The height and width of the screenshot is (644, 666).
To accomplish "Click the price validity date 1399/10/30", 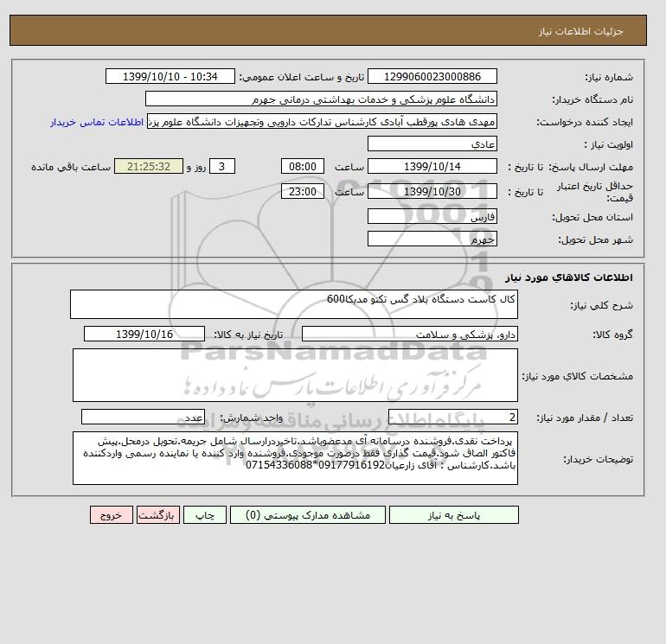I will [432, 191].
